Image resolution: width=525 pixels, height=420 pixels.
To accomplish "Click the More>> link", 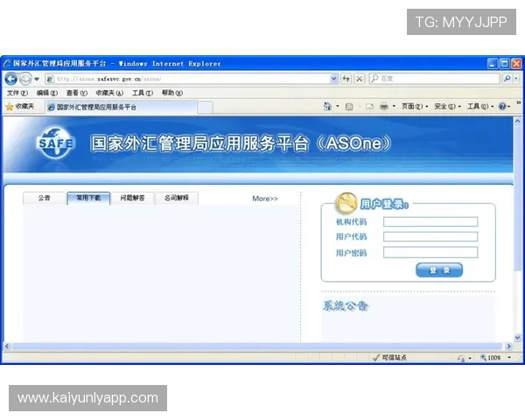I will (x=265, y=199).
